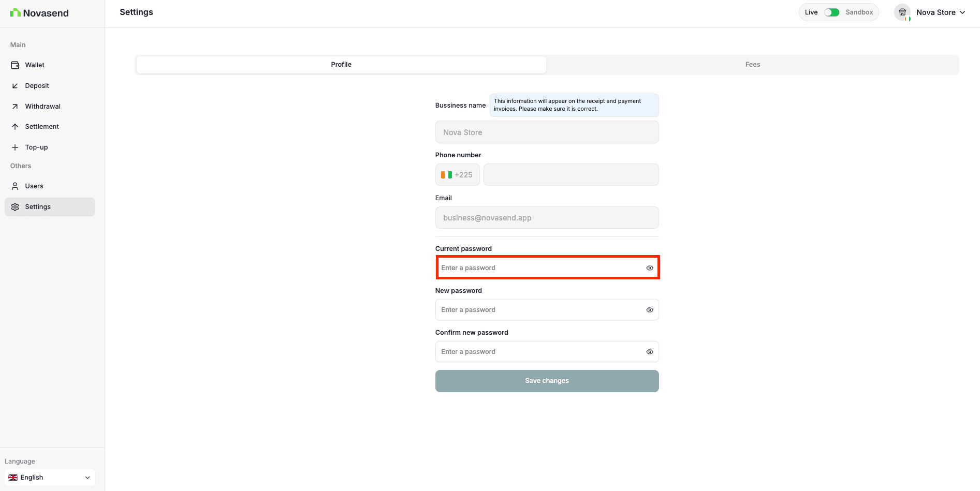The height and width of the screenshot is (491, 980).
Task: Click the Top-up plus icon
Action: [15, 147]
